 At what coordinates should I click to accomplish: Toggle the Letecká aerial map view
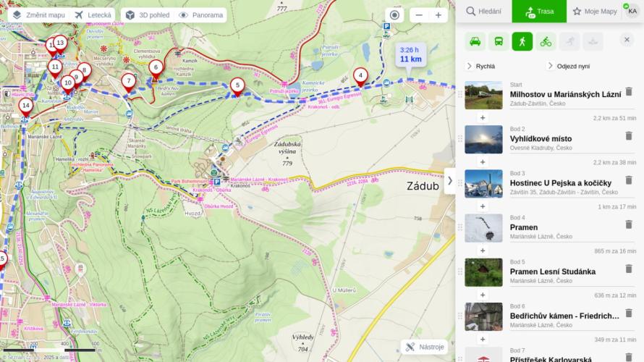coord(93,15)
